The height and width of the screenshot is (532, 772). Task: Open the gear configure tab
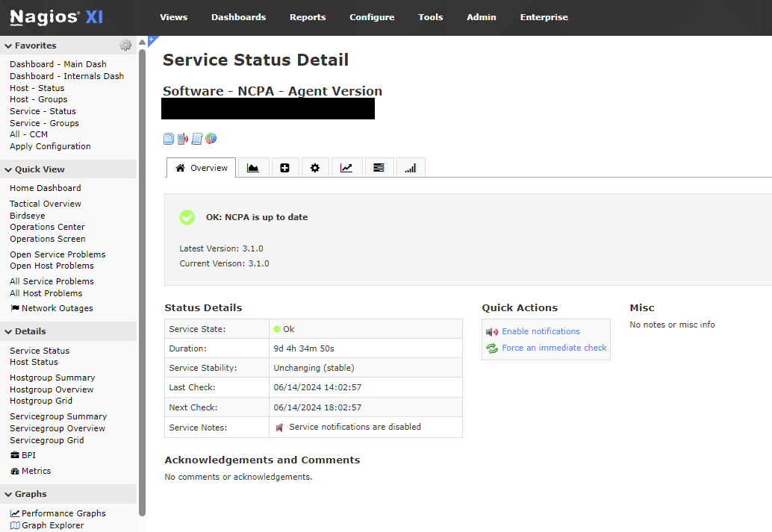point(315,168)
